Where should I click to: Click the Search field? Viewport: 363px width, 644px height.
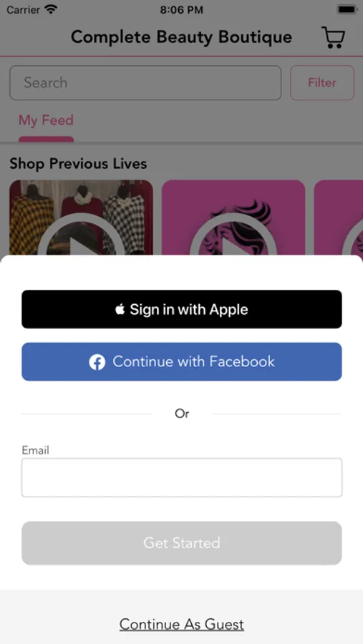coord(145,82)
